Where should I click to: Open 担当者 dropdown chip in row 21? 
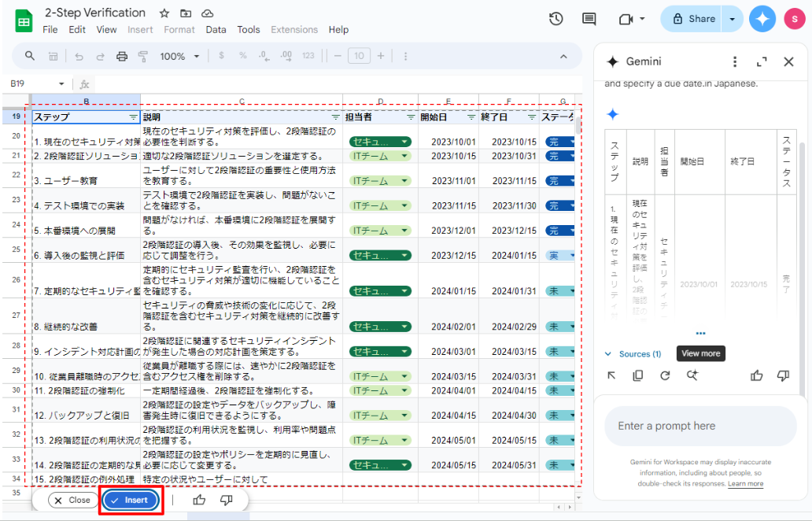pyautogui.click(x=380, y=156)
